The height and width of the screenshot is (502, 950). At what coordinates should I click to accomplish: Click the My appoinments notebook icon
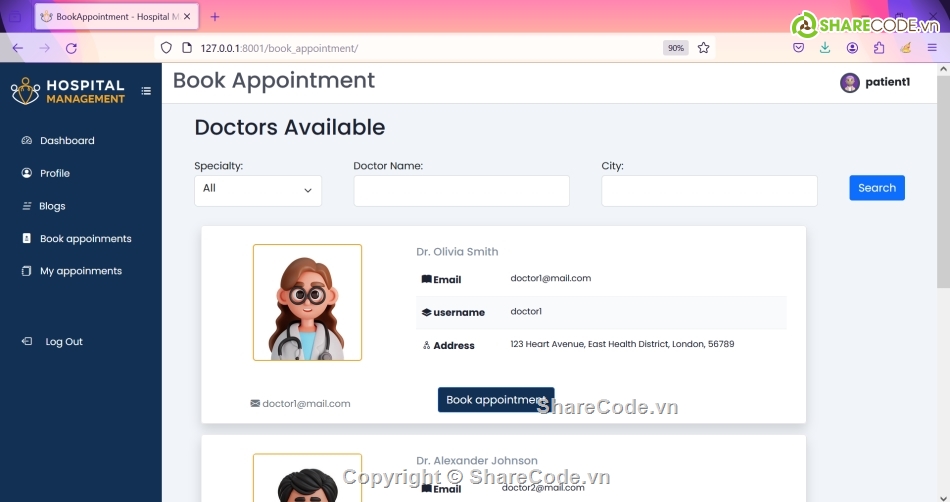27,271
